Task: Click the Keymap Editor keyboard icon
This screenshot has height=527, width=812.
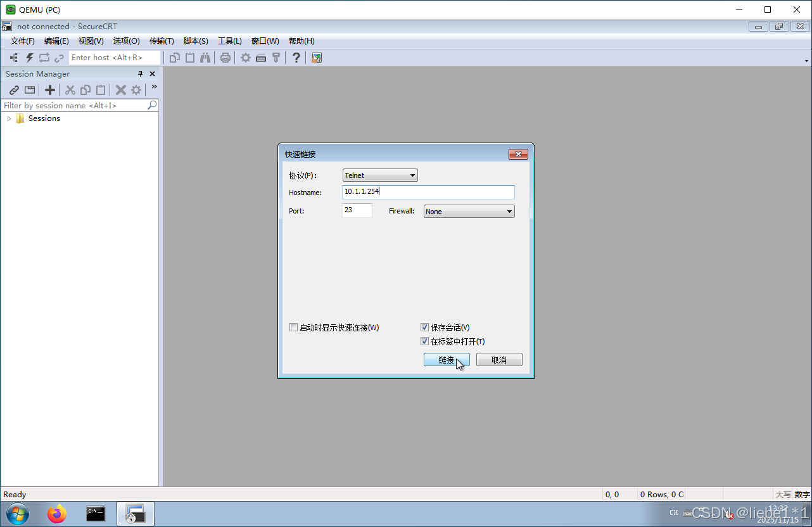Action: tap(261, 58)
